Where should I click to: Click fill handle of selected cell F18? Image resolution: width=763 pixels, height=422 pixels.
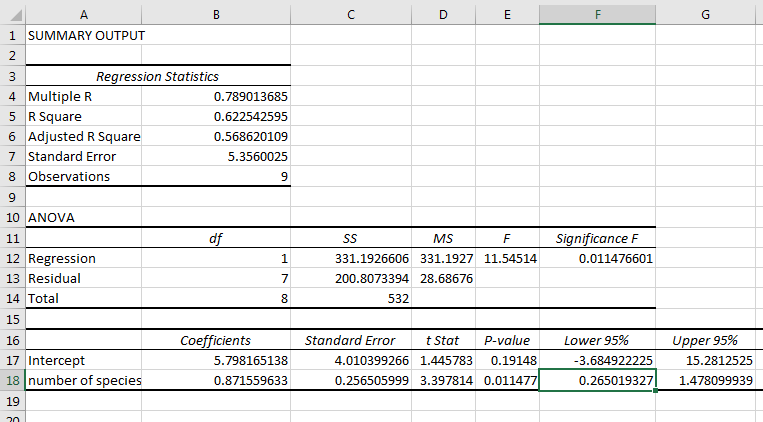(655, 390)
